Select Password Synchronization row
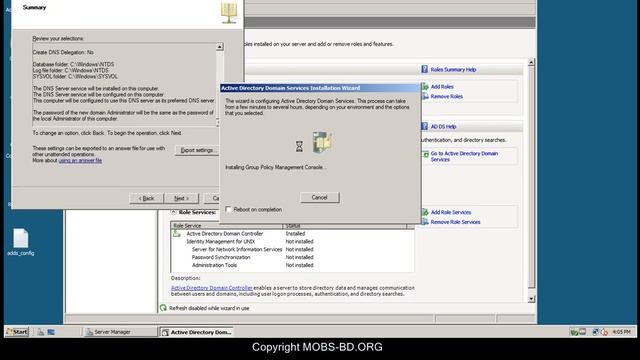Viewport: 640px width, 360px height. click(292, 258)
